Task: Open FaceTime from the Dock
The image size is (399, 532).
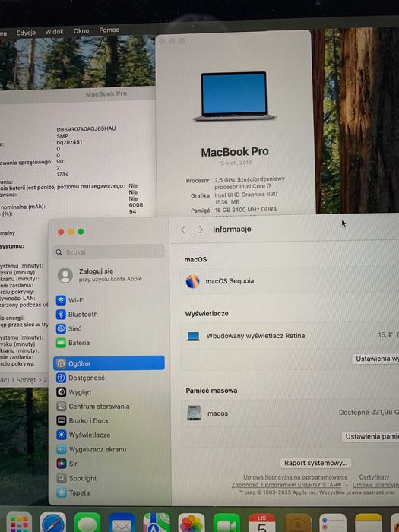Action: 226,523
